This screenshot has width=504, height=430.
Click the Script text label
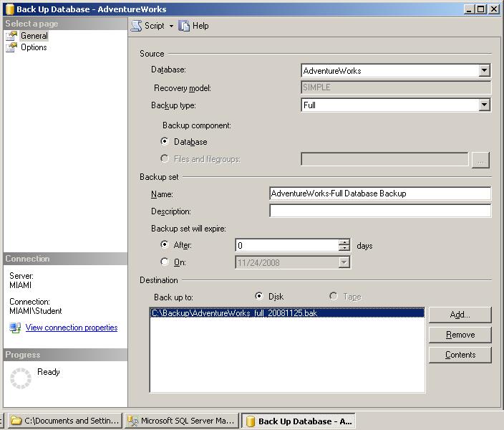155,26
